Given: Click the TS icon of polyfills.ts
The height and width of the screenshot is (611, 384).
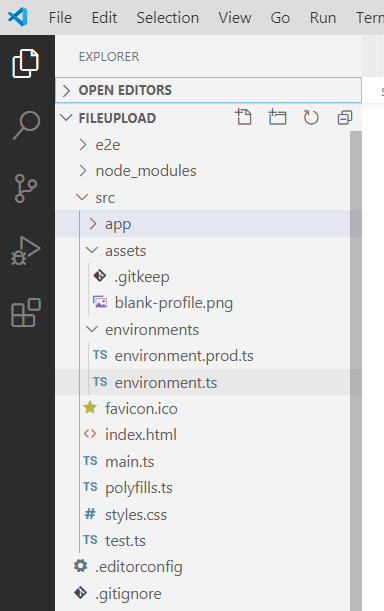Looking at the screenshot, I should 90,487.
